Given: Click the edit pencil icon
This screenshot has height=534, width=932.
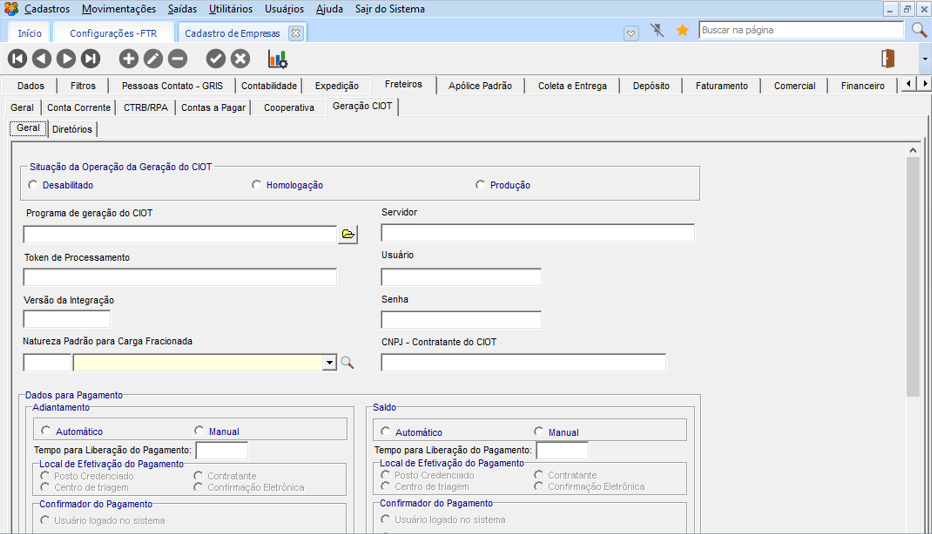Looking at the screenshot, I should (x=153, y=59).
